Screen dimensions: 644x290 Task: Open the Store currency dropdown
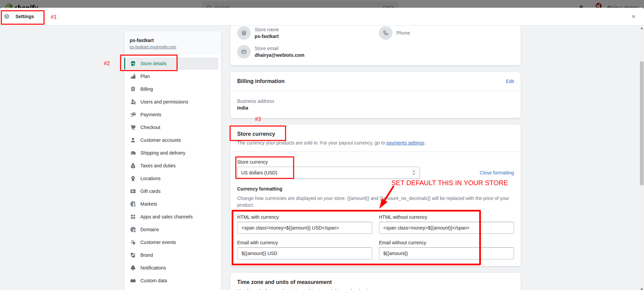pos(328,173)
